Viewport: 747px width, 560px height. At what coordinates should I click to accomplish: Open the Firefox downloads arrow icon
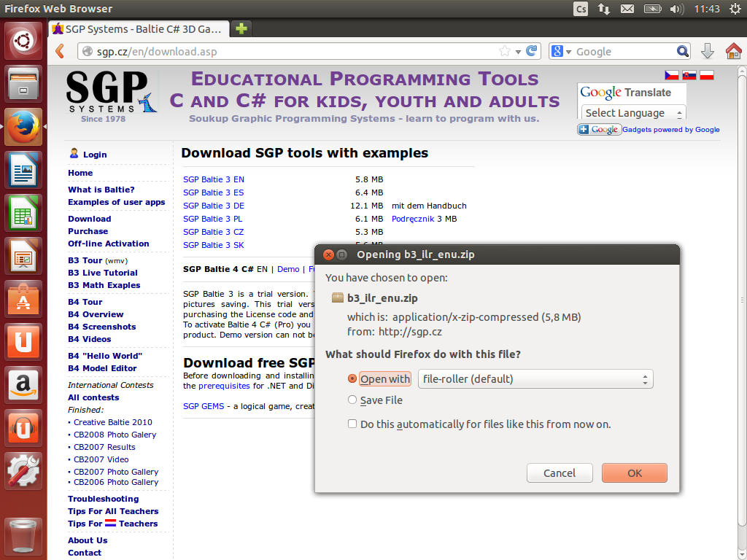pyautogui.click(x=707, y=51)
